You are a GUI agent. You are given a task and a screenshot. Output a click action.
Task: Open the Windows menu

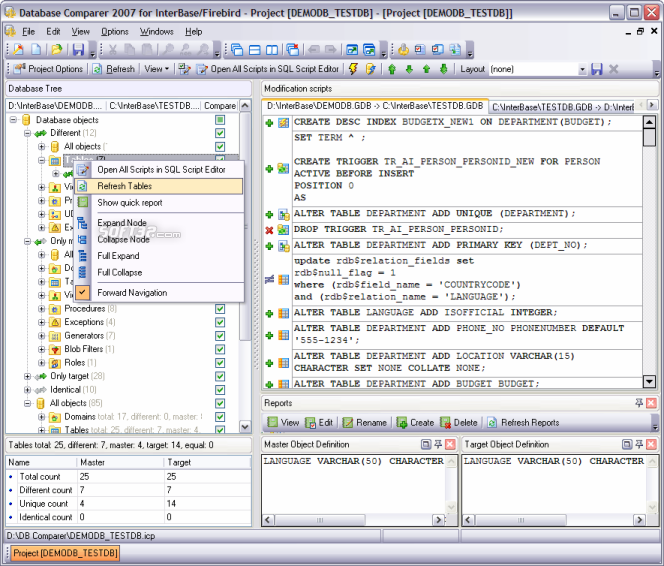[x=157, y=32]
